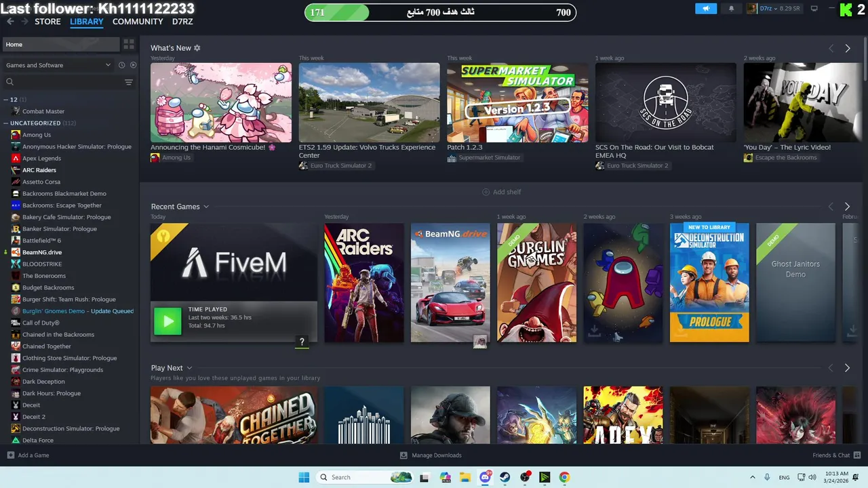
Task: Show hidden system tray icons chevron
Action: pyautogui.click(x=752, y=477)
